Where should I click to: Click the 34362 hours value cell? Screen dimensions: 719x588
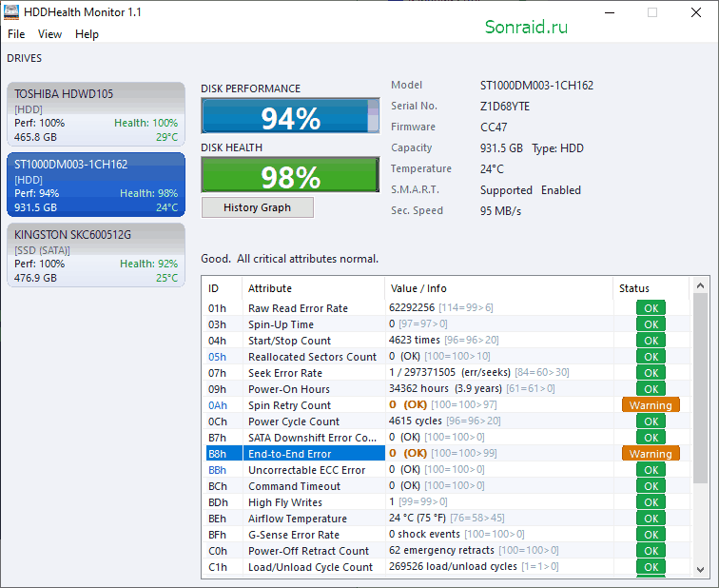click(472, 388)
